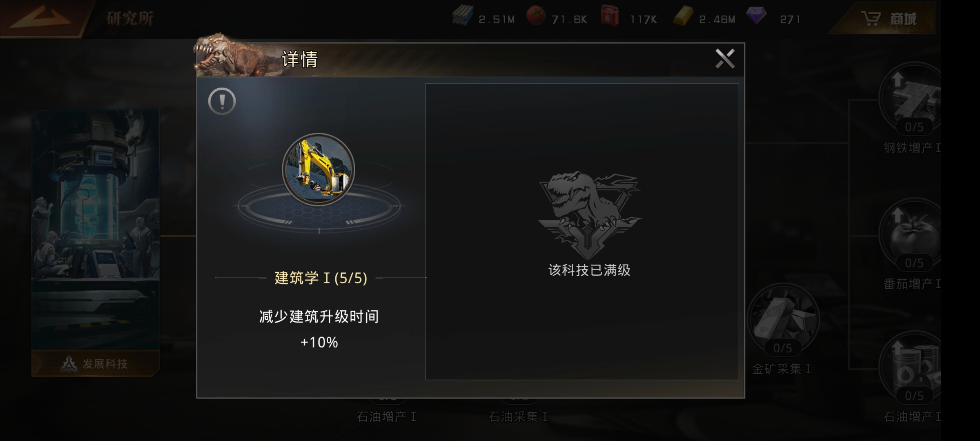
Task: Open the 商城 shop button
Action: [889, 19]
